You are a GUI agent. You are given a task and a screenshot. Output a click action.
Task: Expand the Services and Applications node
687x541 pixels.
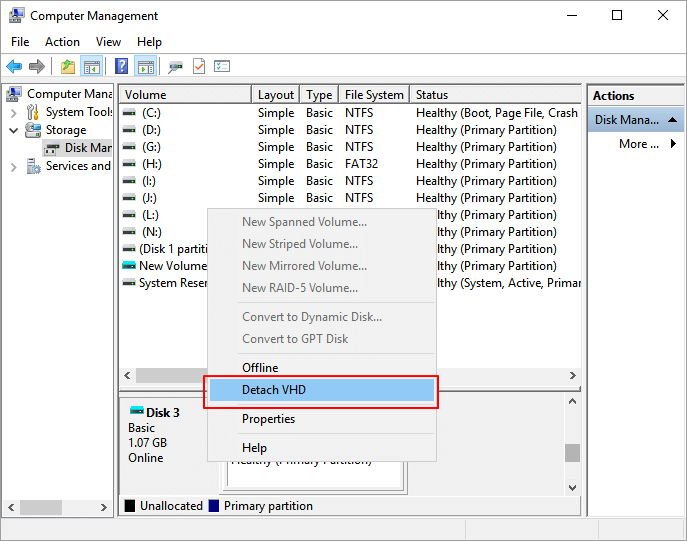[x=14, y=167]
